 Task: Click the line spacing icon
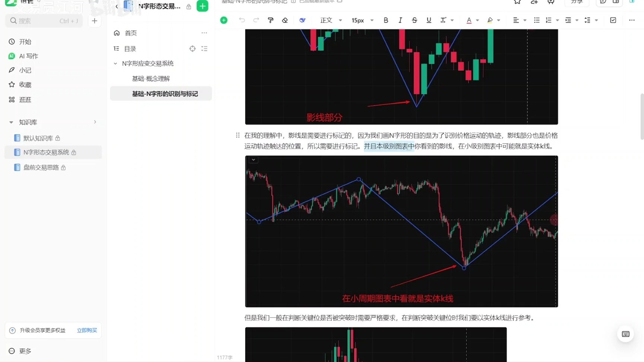point(587,20)
